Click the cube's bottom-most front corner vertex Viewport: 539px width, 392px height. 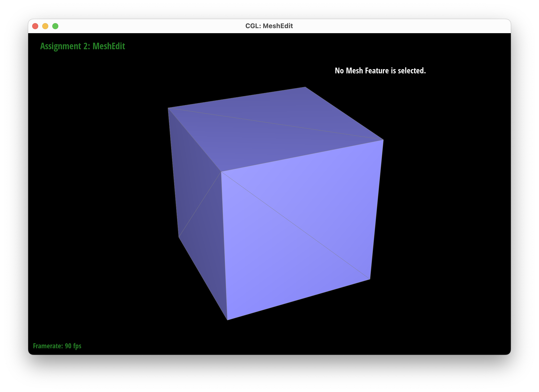click(227, 320)
